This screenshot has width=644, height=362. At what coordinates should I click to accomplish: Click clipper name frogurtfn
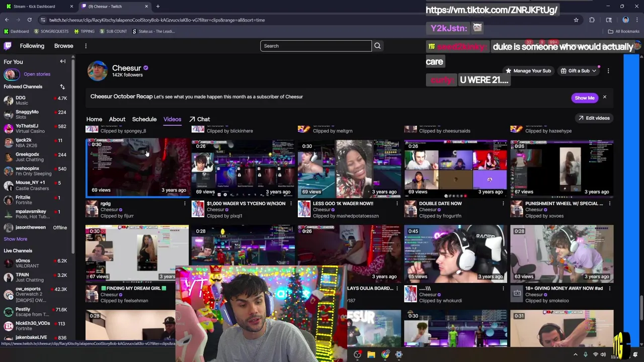coord(451,216)
